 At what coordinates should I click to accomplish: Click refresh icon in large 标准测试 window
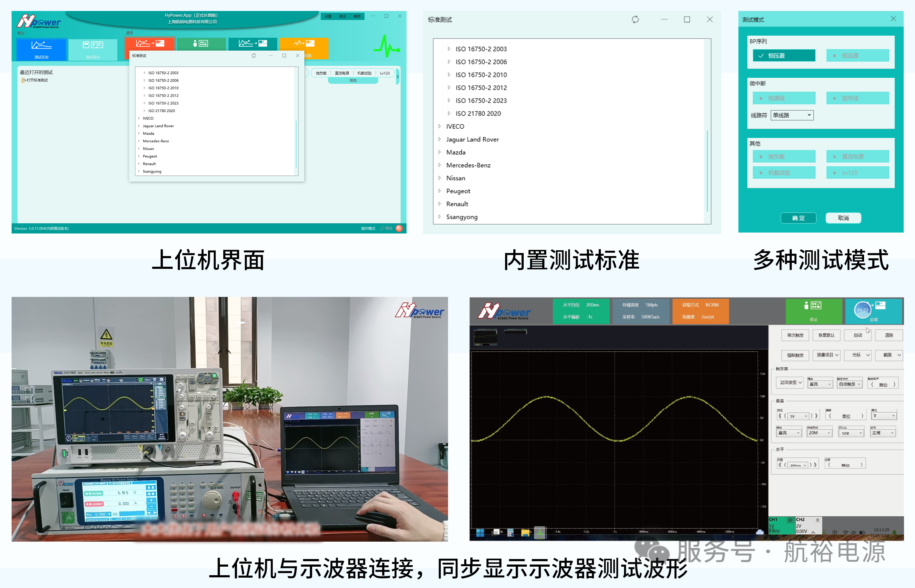(x=635, y=20)
